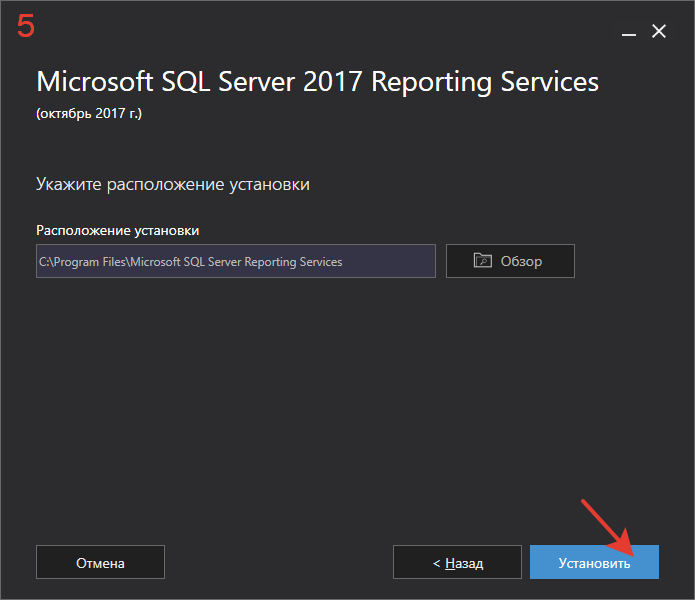Image resolution: width=695 pixels, height=600 pixels.
Task: Click into the installation path text field
Action: pos(236,261)
